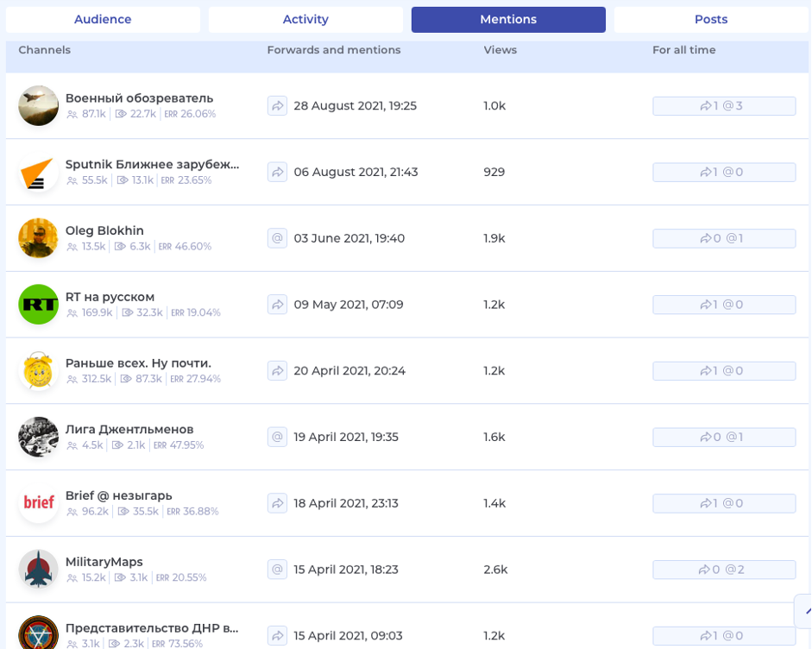Click forward icon for 09 May 2021 entry
This screenshot has height=649, width=812.
[x=277, y=305]
